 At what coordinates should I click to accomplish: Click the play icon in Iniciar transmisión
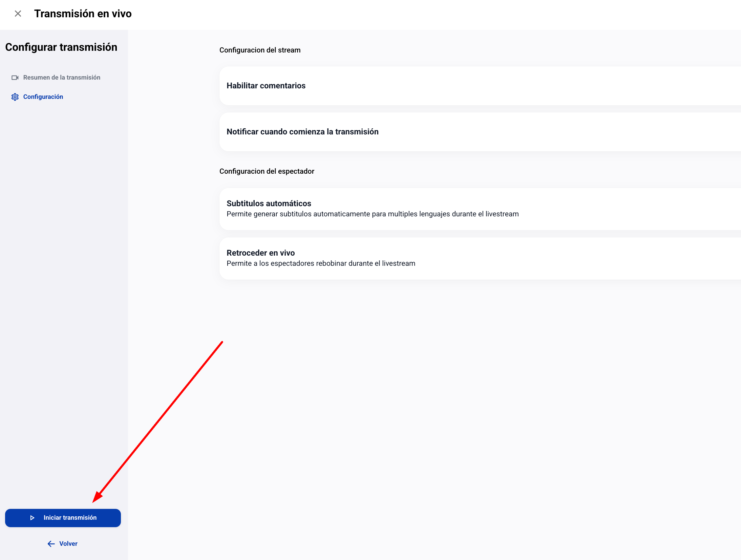point(32,518)
